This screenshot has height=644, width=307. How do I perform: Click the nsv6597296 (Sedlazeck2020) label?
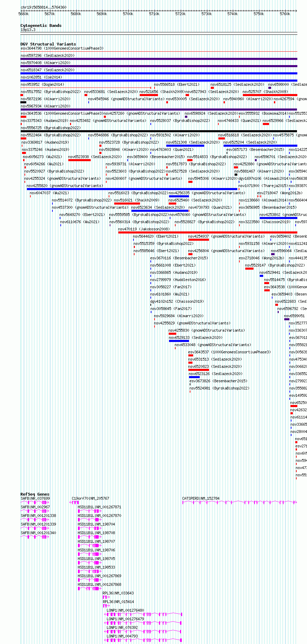(x=48, y=55)
